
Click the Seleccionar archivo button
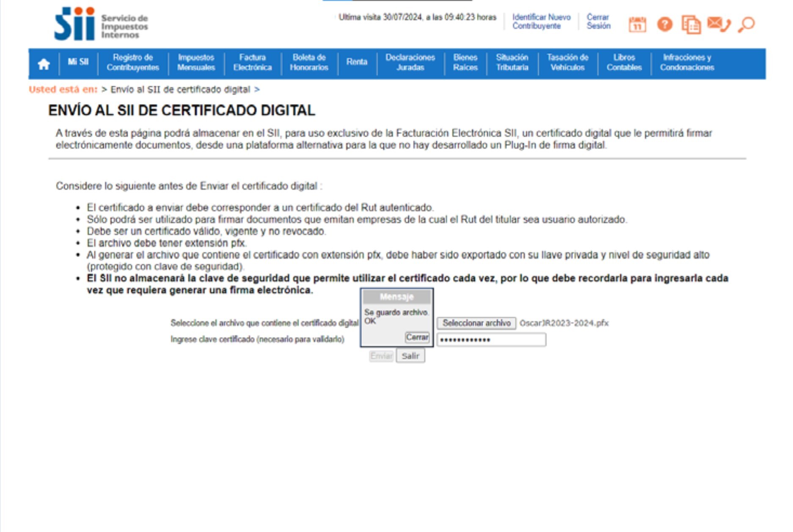(476, 323)
